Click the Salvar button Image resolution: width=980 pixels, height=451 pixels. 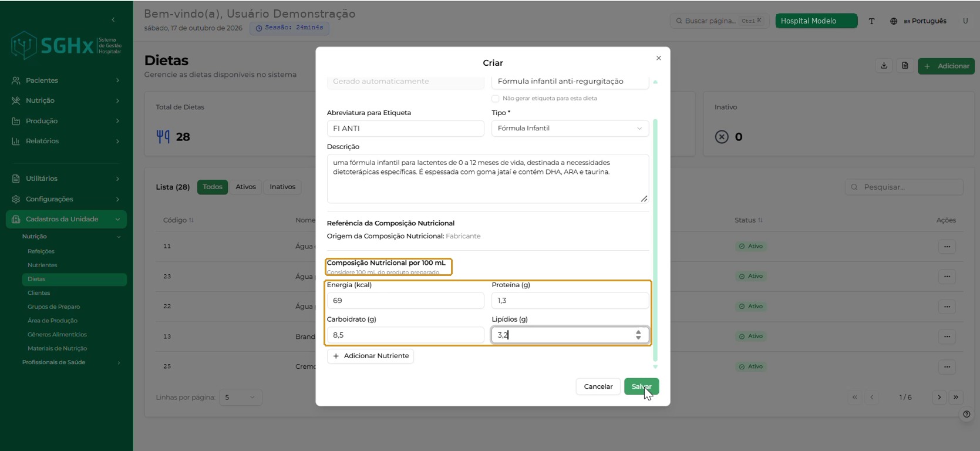(641, 386)
